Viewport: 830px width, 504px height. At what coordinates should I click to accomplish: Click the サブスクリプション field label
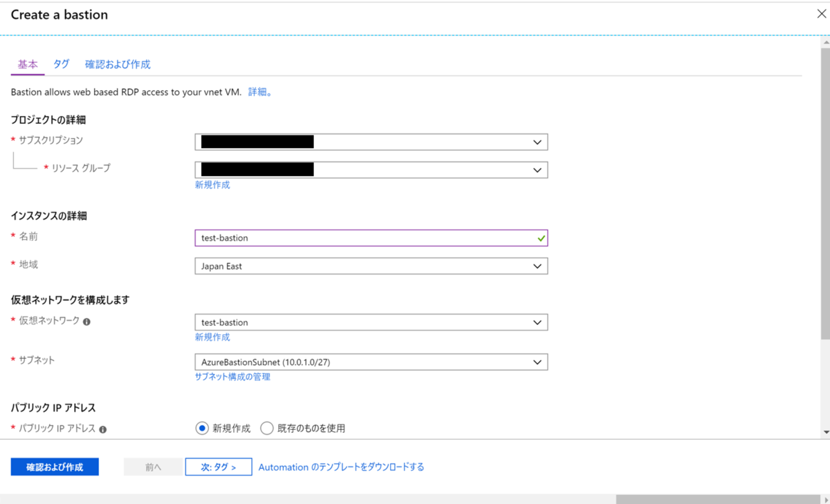50,140
